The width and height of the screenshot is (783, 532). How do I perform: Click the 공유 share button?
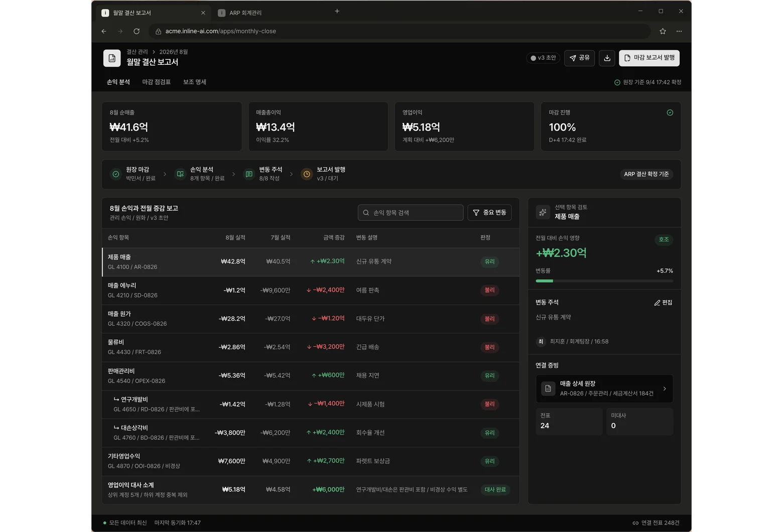pos(579,58)
